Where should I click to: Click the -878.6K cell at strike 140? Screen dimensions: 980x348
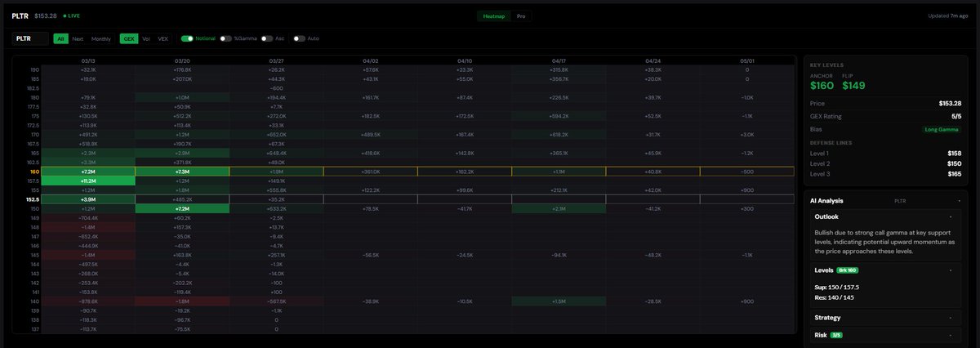pyautogui.click(x=88, y=301)
